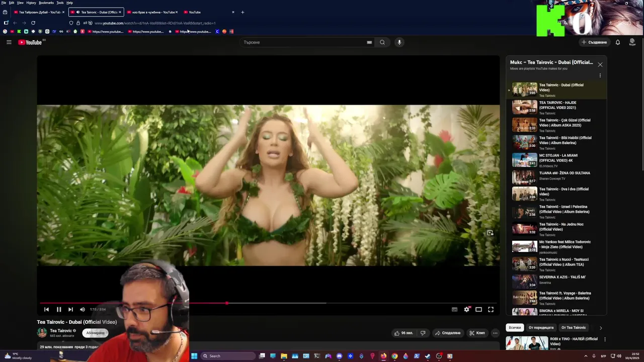Play Tea Tairovic - Na Jednu Noc

pos(556,229)
